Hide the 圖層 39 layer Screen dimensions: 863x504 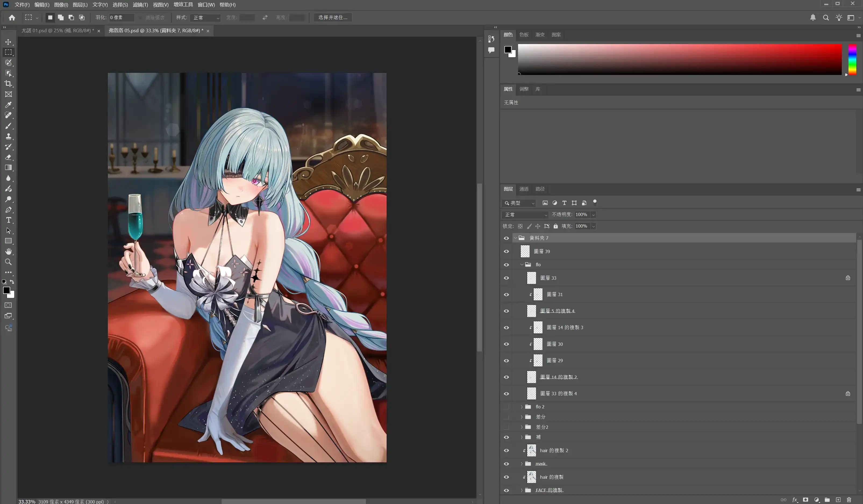[506, 251]
